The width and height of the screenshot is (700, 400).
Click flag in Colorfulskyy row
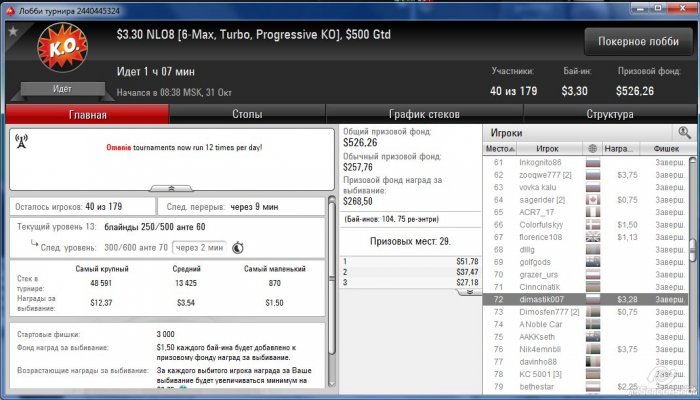point(592,225)
